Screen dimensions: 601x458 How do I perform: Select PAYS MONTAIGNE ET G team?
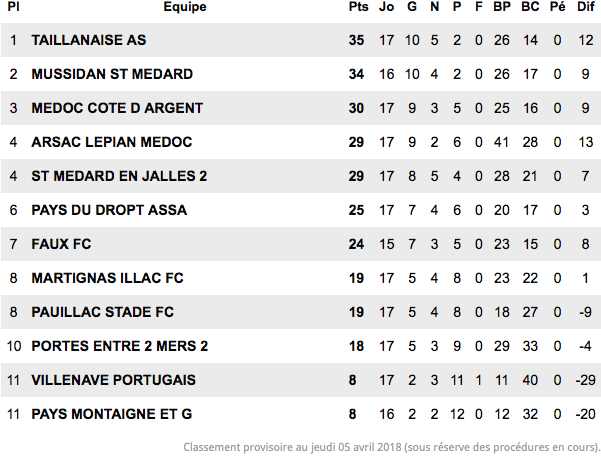tap(112, 414)
